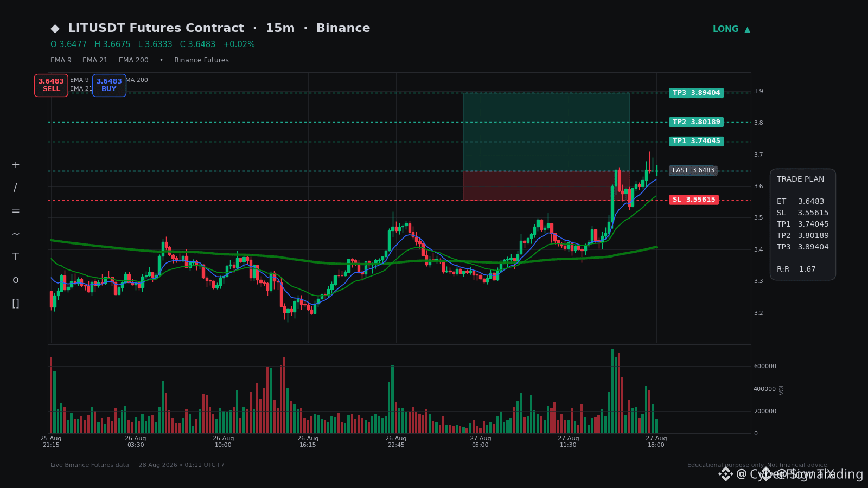Image resolution: width=868 pixels, height=488 pixels.
Task: Click the R:R 1.67 ratio row
Action: point(796,269)
